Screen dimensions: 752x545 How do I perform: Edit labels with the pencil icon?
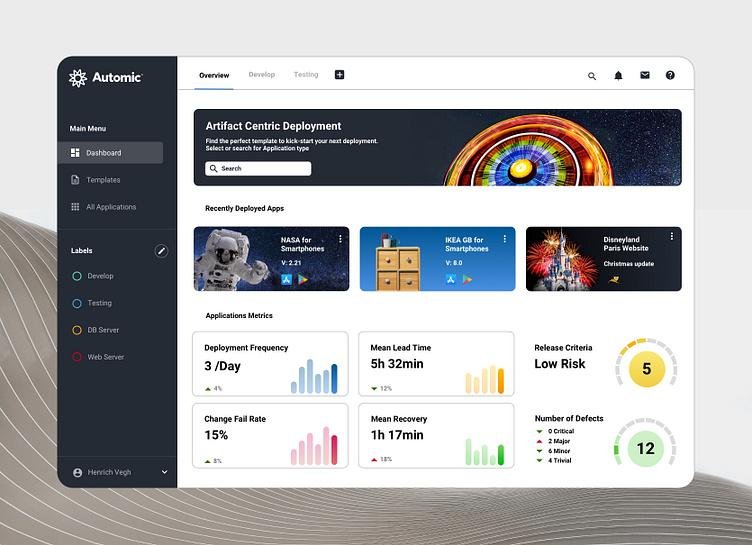(162, 250)
